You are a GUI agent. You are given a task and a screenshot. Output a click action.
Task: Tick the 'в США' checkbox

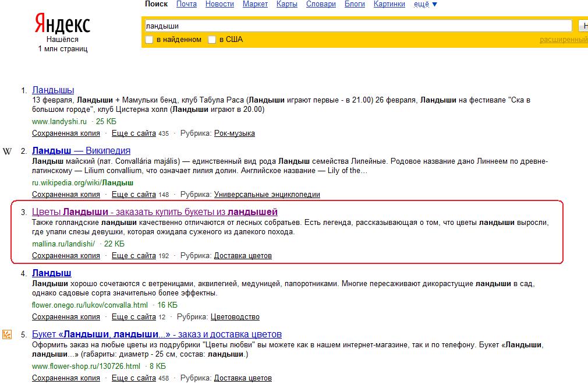[x=212, y=40]
